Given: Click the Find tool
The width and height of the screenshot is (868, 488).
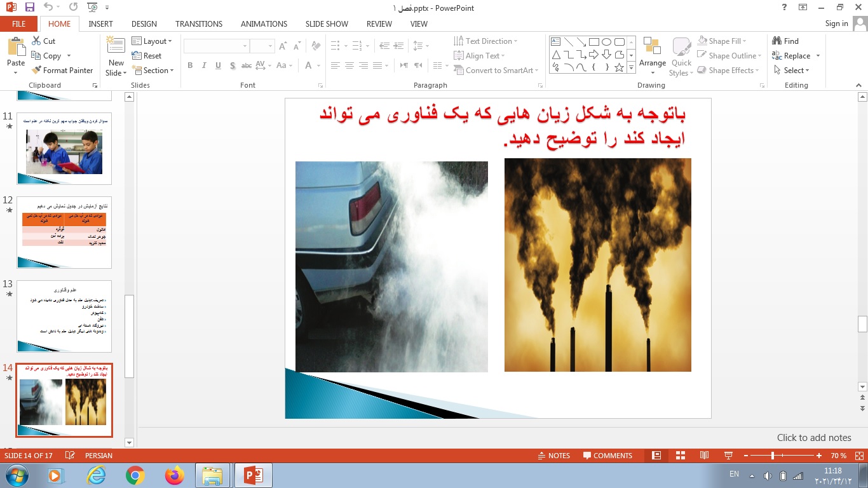Looking at the screenshot, I should 785,41.
